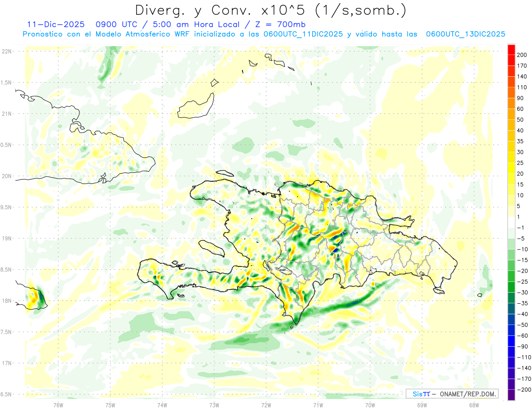Click the positive '60' colorbar label
The height and width of the screenshot is (411, 532).
pos(520,109)
